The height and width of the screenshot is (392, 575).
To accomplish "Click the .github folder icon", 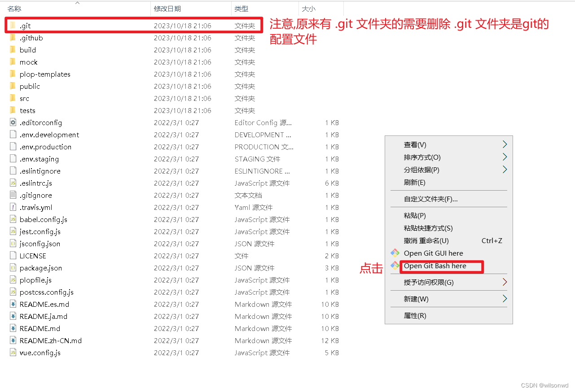I will 13,38.
